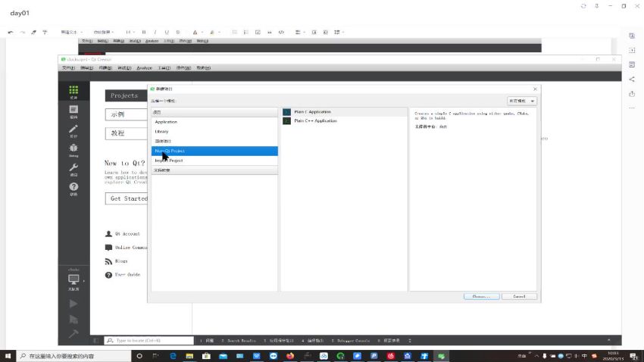644x362 pixels.
Task: Open the Search Results output pane tab
Action: 239,341
